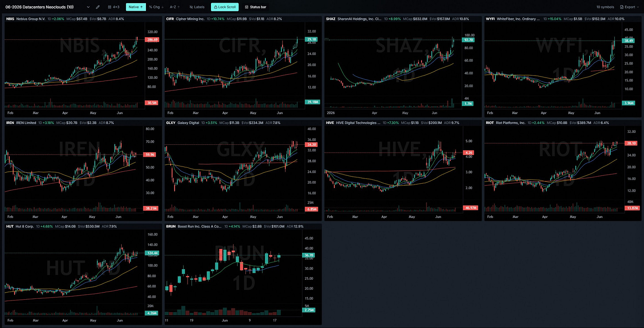Click the HIVE last price tag 4.26
Screen dimensions: 644x328
pos(468,153)
